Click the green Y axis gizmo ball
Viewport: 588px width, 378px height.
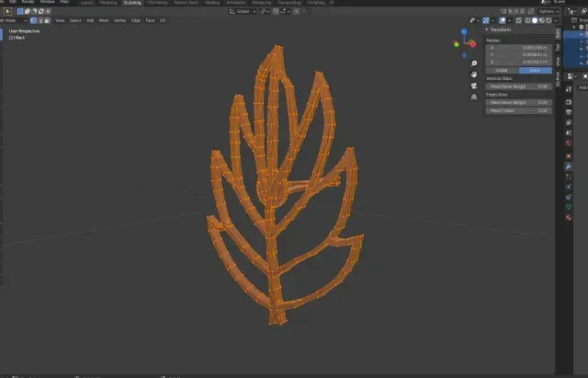coord(457,45)
